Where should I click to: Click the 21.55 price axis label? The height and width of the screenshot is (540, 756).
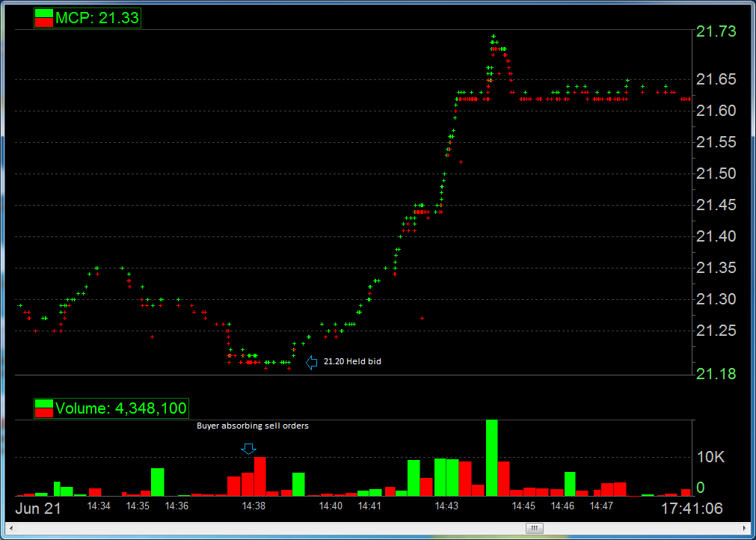pyautogui.click(x=716, y=142)
